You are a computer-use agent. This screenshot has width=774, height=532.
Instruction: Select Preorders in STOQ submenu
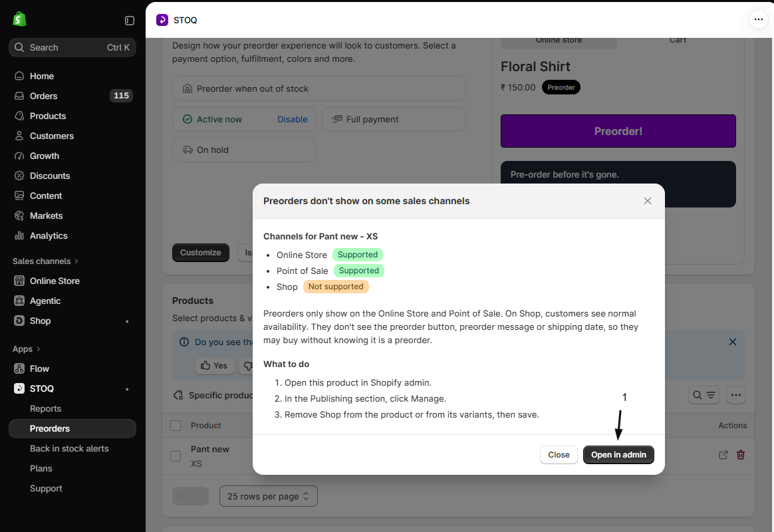[x=72, y=429]
